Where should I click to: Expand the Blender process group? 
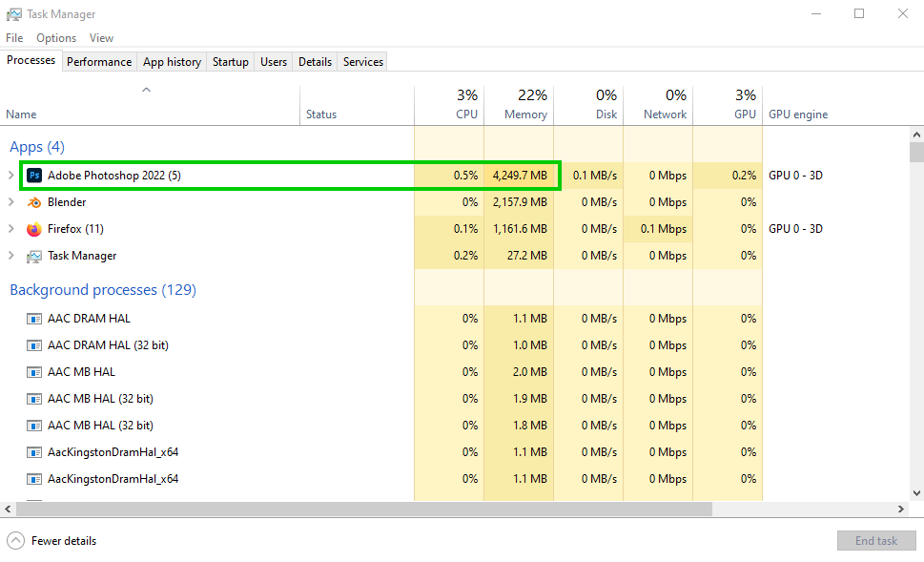pyautogui.click(x=11, y=202)
